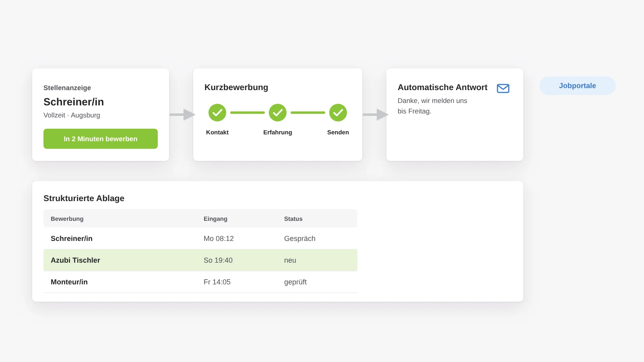
Task: Click the Fr 14:05 cell
Action: pyautogui.click(x=217, y=282)
